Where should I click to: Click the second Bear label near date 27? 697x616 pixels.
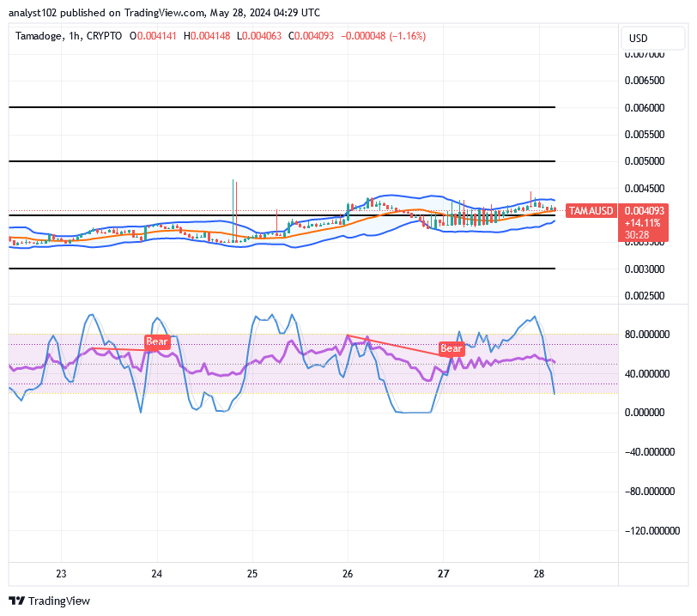pyautogui.click(x=452, y=348)
